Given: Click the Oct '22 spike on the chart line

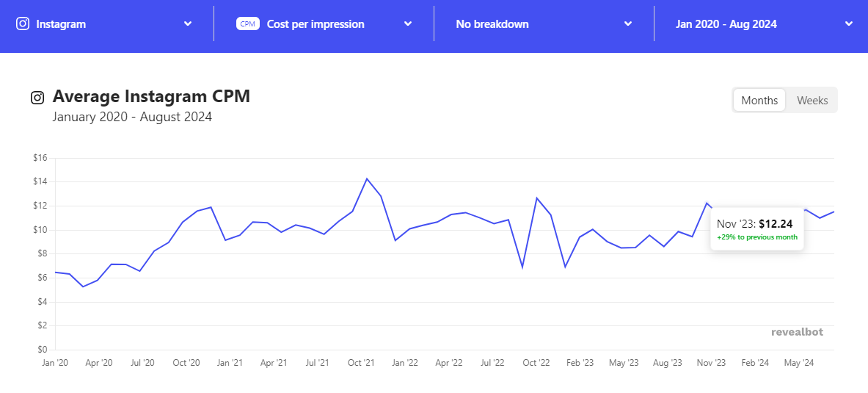Looking at the screenshot, I should coord(536,198).
